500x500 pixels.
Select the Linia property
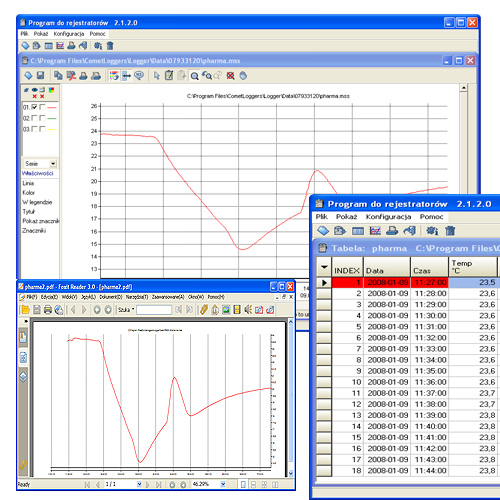(x=28, y=183)
